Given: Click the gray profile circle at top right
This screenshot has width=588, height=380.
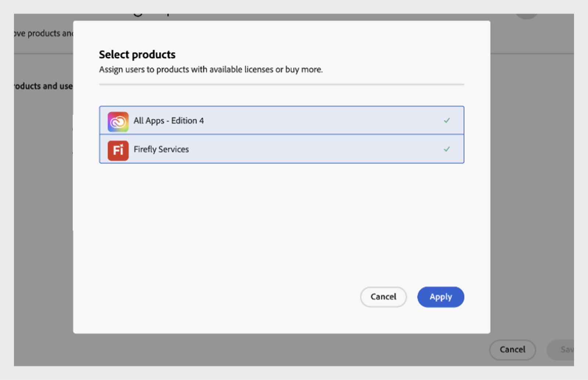Looking at the screenshot, I should point(526,16).
